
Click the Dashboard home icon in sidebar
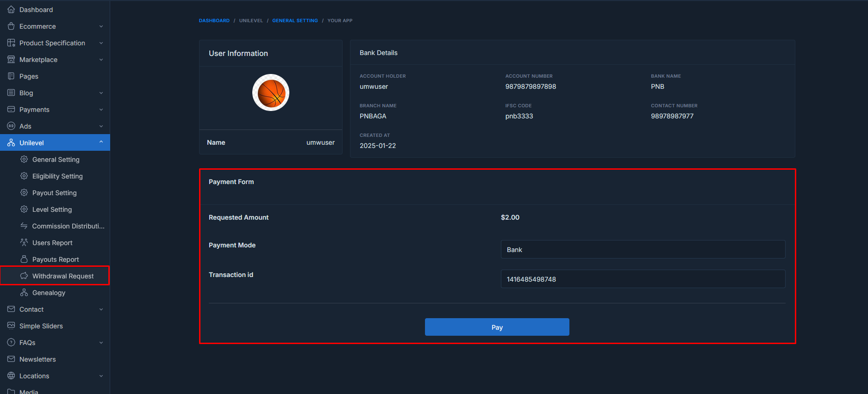pyautogui.click(x=11, y=10)
